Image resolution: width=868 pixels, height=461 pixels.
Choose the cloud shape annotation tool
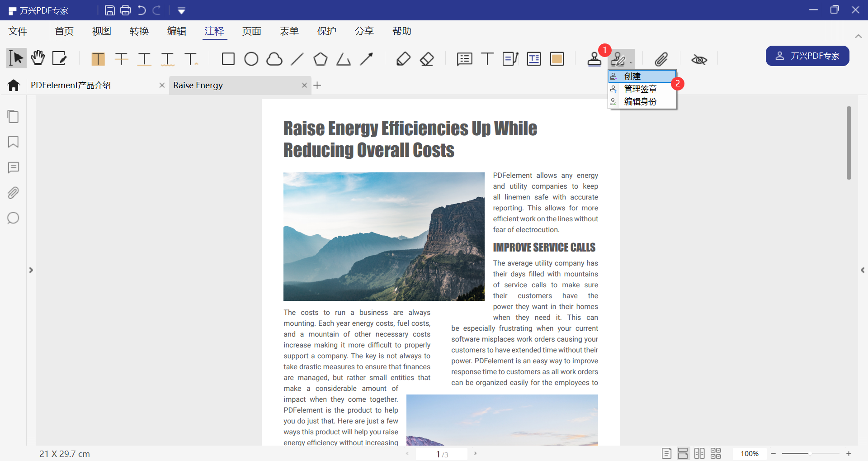tap(274, 59)
